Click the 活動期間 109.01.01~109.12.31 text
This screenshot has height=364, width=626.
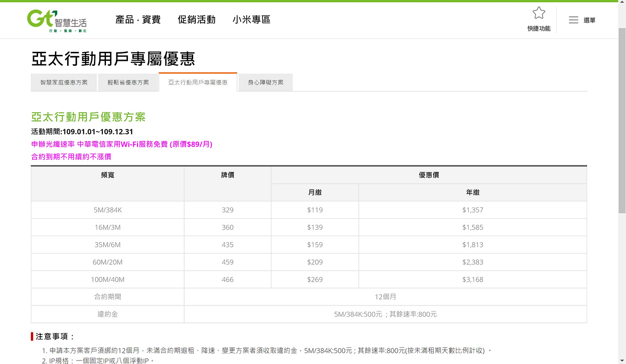point(82,132)
